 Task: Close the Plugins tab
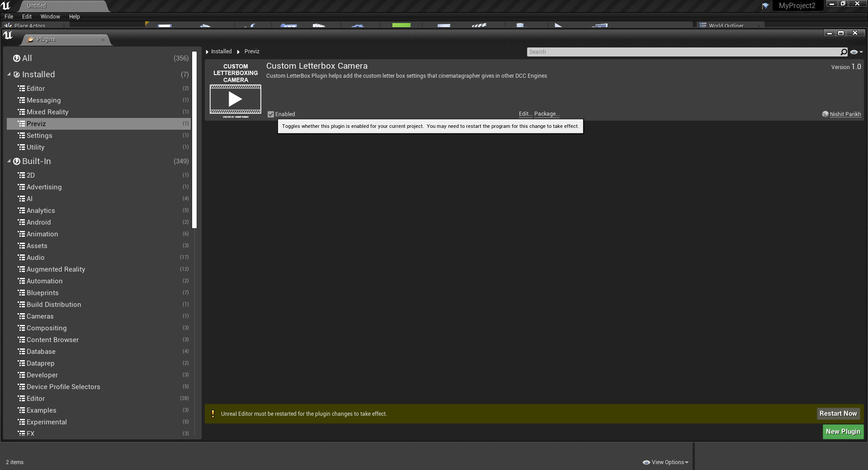[103, 40]
